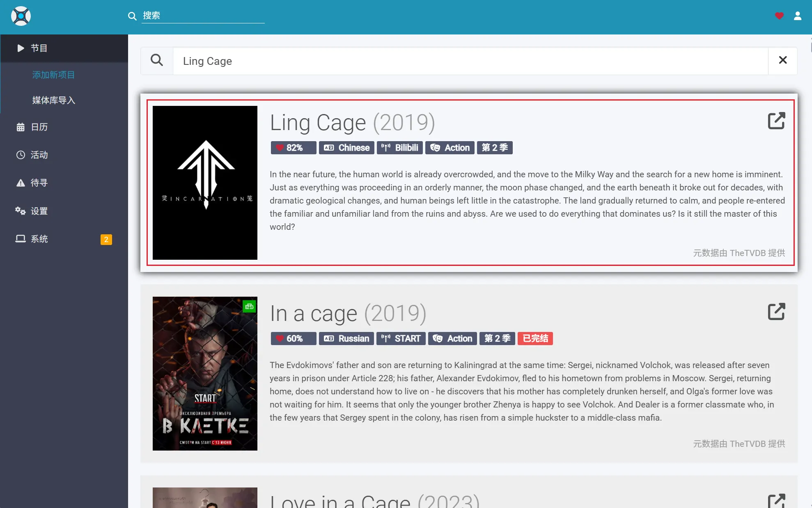Click the red heart donate icon
The image size is (812, 508).
[779, 16]
